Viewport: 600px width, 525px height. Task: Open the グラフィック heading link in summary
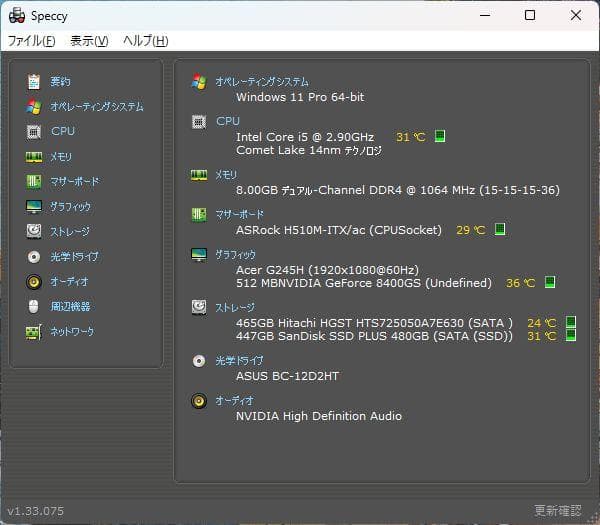(235, 254)
